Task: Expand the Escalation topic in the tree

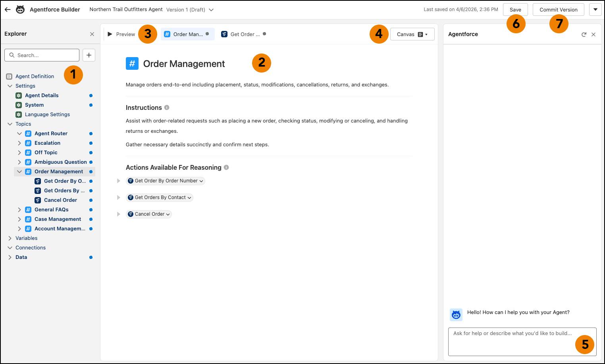Action: (x=19, y=143)
